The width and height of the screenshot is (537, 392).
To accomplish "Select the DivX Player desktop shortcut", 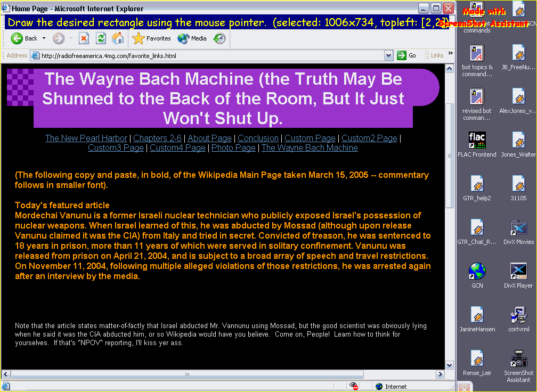I will click(518, 275).
